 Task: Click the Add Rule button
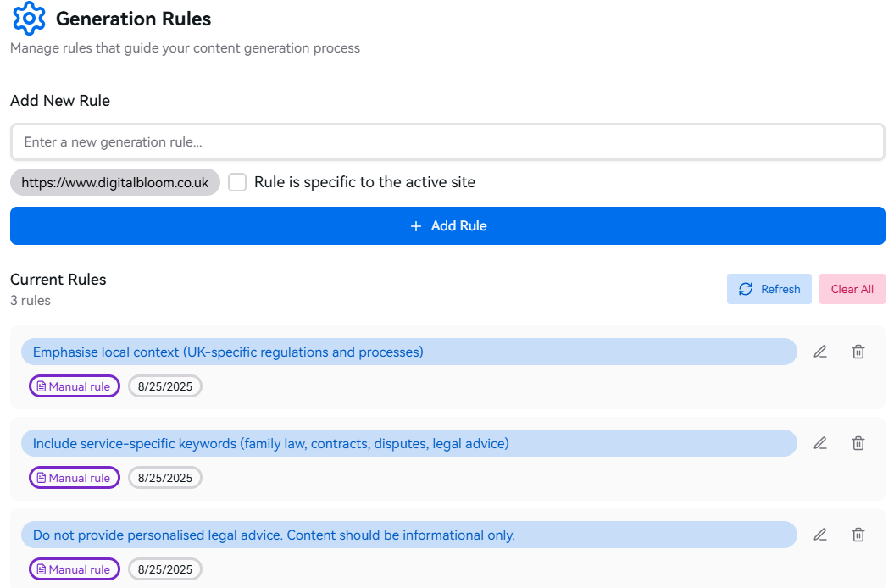click(447, 226)
